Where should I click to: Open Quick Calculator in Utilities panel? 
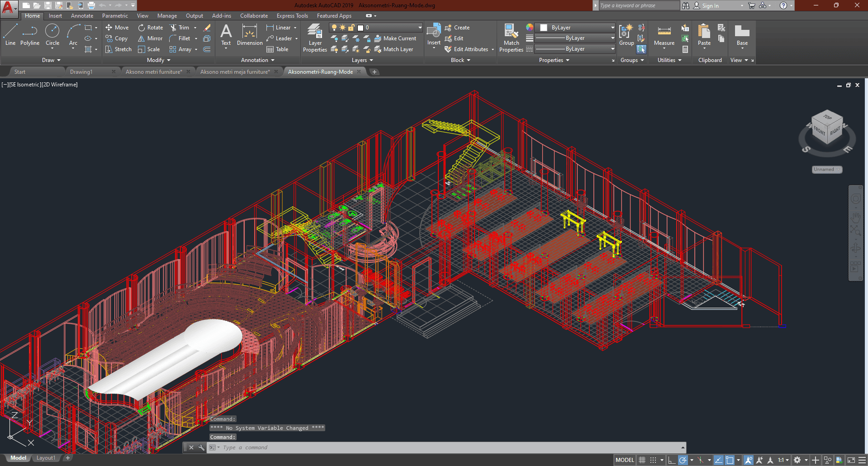click(x=685, y=49)
